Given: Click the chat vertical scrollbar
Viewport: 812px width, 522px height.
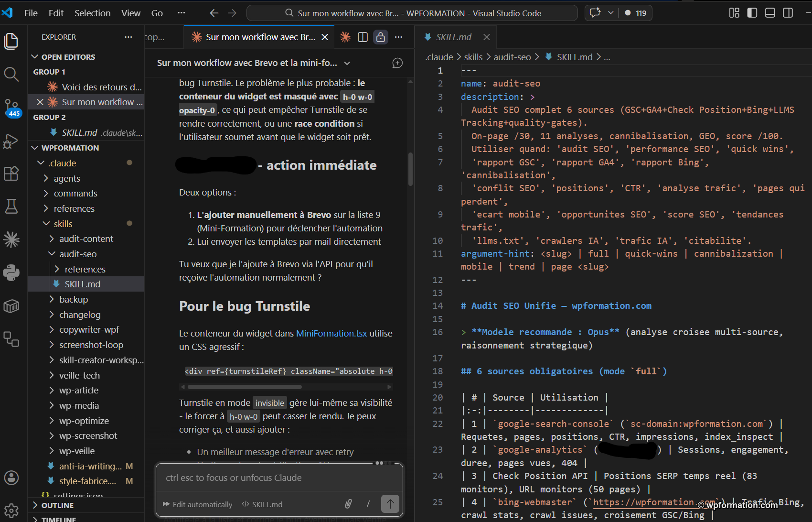Looking at the screenshot, I should pos(410,169).
